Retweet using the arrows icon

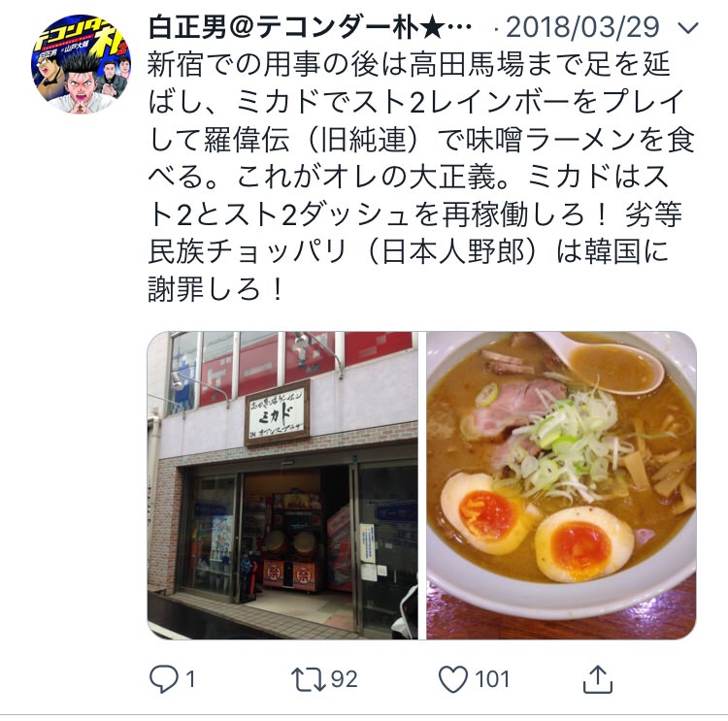309,679
